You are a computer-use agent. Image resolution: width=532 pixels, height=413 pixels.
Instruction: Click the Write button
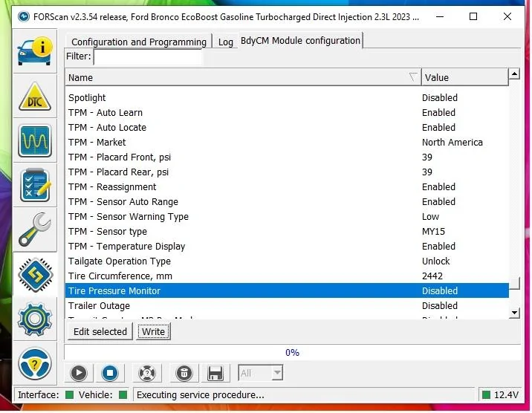(153, 331)
